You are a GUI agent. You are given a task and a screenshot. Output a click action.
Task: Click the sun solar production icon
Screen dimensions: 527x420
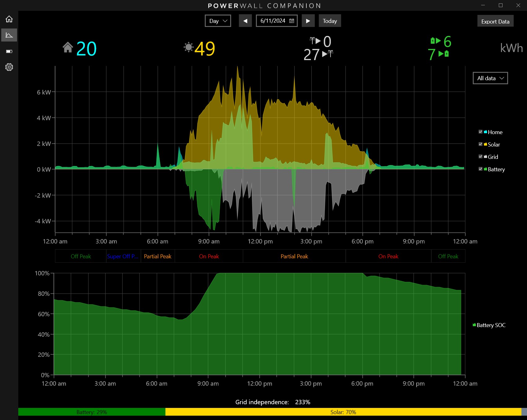pyautogui.click(x=188, y=47)
